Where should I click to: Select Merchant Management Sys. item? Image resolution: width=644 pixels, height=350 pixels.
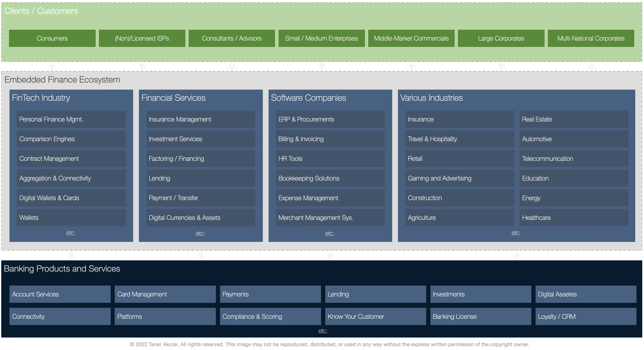point(330,218)
